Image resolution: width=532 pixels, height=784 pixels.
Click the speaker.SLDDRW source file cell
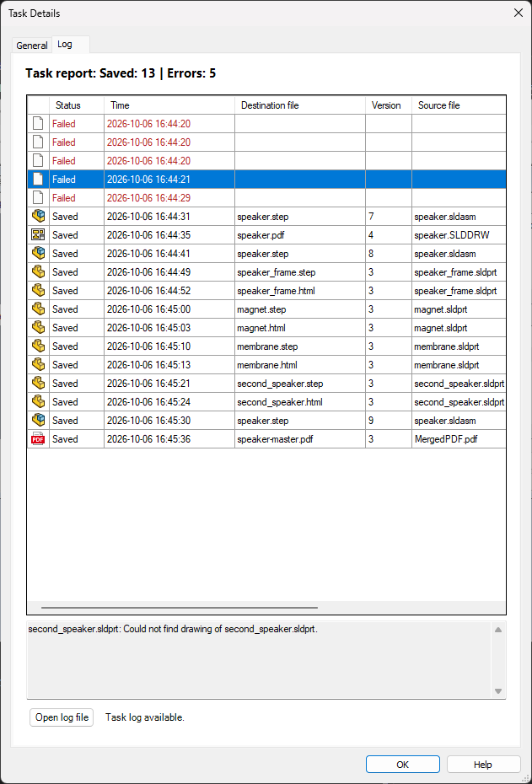tap(459, 234)
